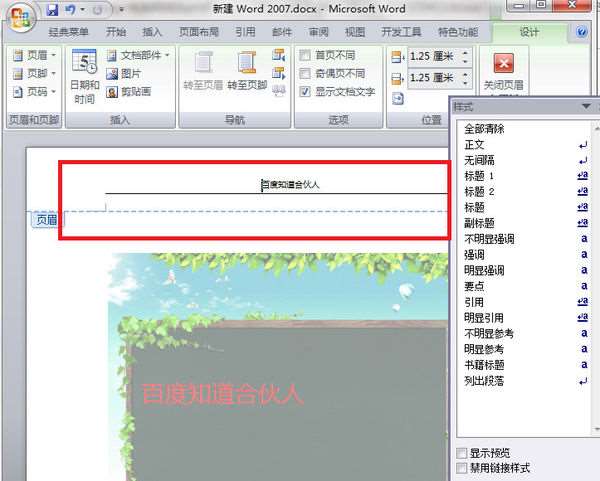Open the 页面布局 tab
This screenshot has width=600, height=481.
[199, 32]
